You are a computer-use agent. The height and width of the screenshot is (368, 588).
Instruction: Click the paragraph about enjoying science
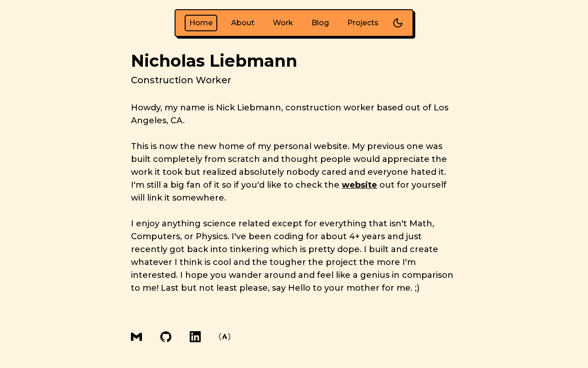point(293,256)
